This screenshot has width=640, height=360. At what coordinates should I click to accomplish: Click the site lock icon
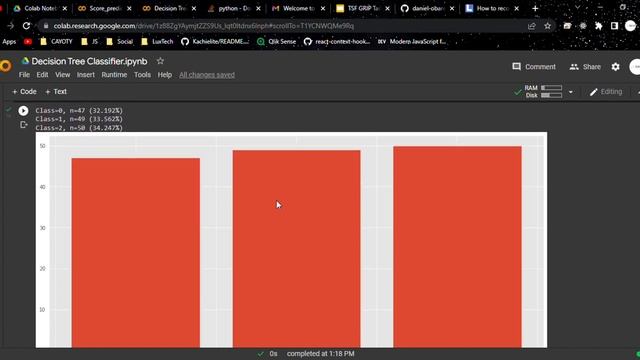46,26
